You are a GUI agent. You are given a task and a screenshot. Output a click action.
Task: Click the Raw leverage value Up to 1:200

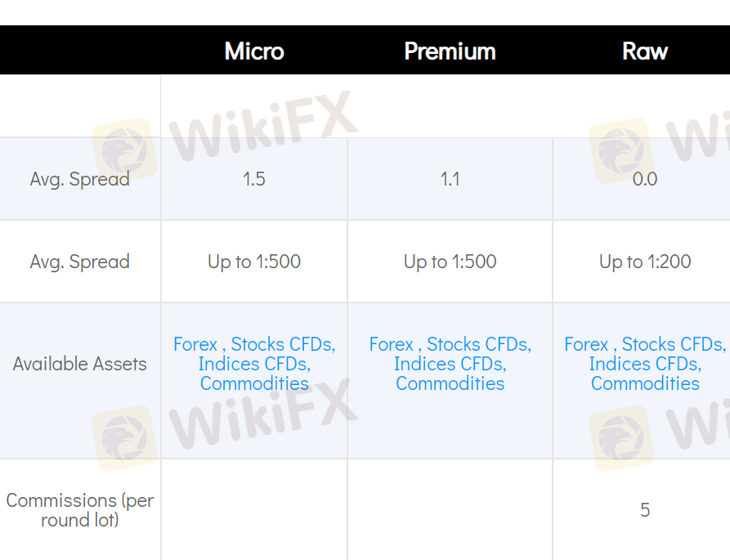[645, 262]
